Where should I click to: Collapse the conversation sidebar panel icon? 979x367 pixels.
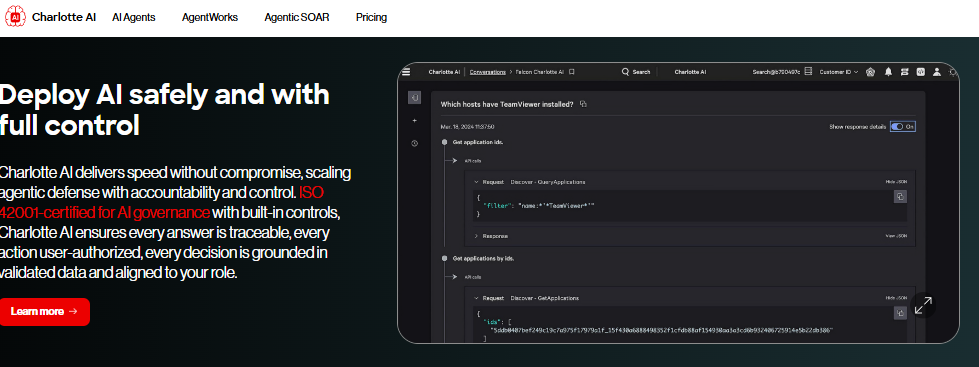coord(415,97)
